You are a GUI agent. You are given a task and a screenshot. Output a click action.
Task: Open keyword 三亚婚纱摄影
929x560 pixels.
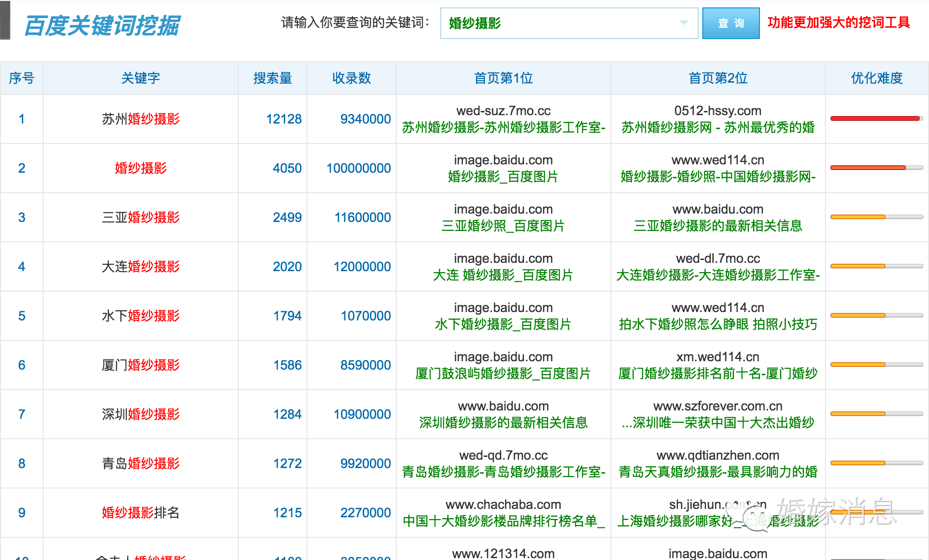[141, 217]
